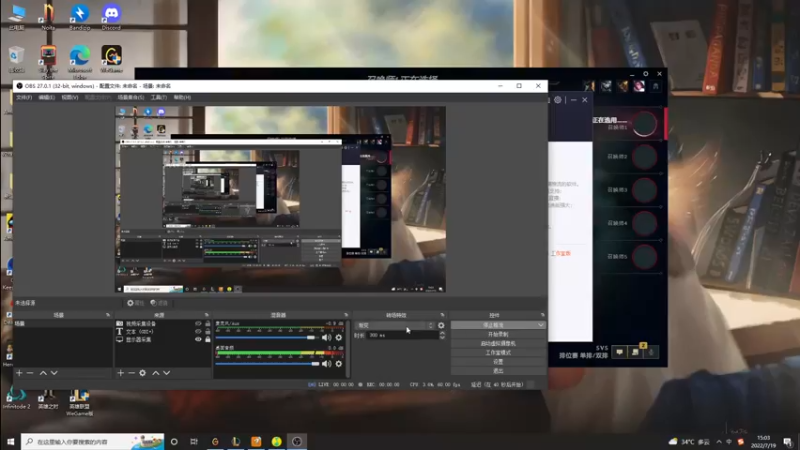The image size is (800, 450).
Task: Open dropdown arrow on 停止推流 button
Action: point(540,325)
